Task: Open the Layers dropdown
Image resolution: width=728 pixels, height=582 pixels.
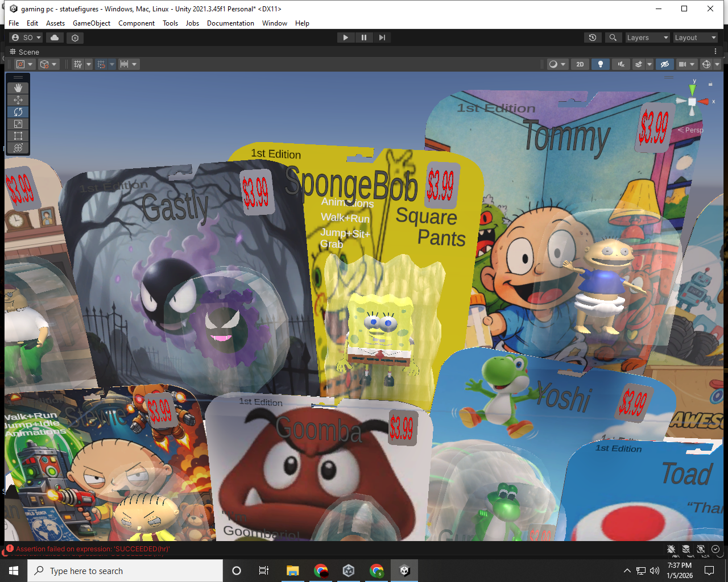Action: coord(647,38)
